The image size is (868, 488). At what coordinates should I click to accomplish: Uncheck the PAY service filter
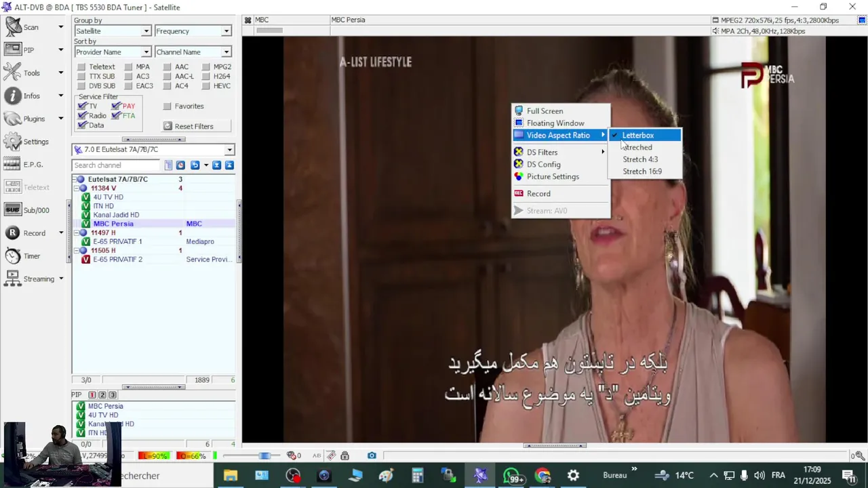(116, 106)
